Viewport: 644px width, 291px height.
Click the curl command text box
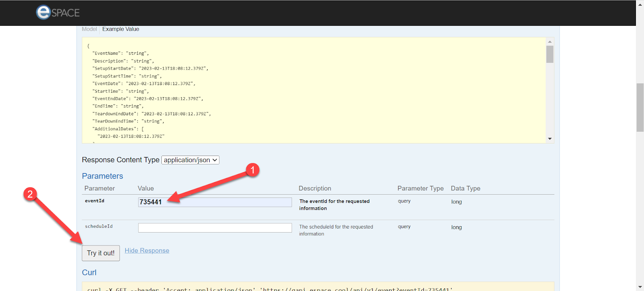pyautogui.click(x=318, y=288)
